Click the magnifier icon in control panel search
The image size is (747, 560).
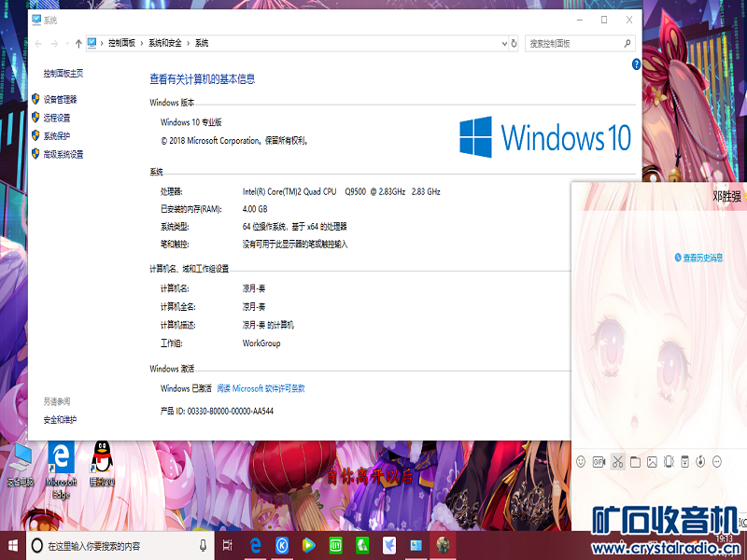[627, 43]
